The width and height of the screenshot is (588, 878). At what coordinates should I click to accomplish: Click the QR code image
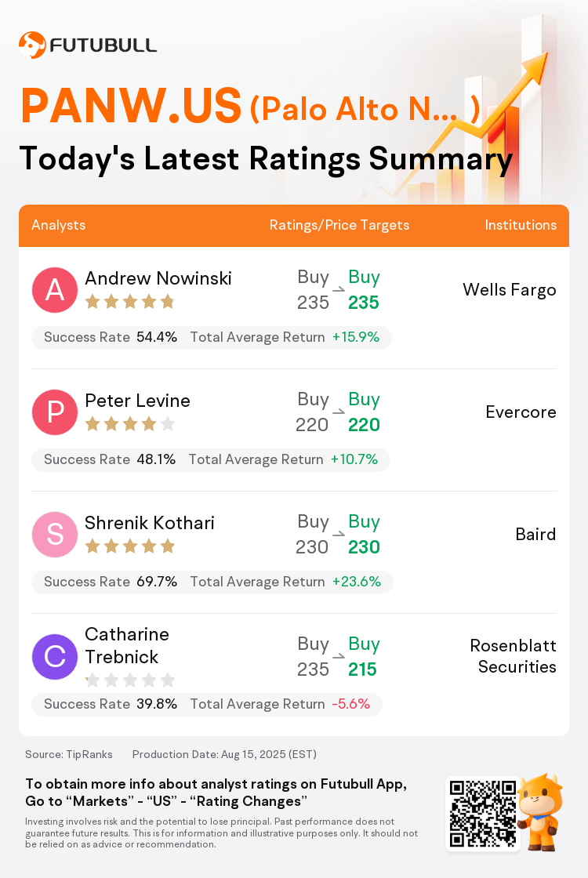[x=483, y=814]
